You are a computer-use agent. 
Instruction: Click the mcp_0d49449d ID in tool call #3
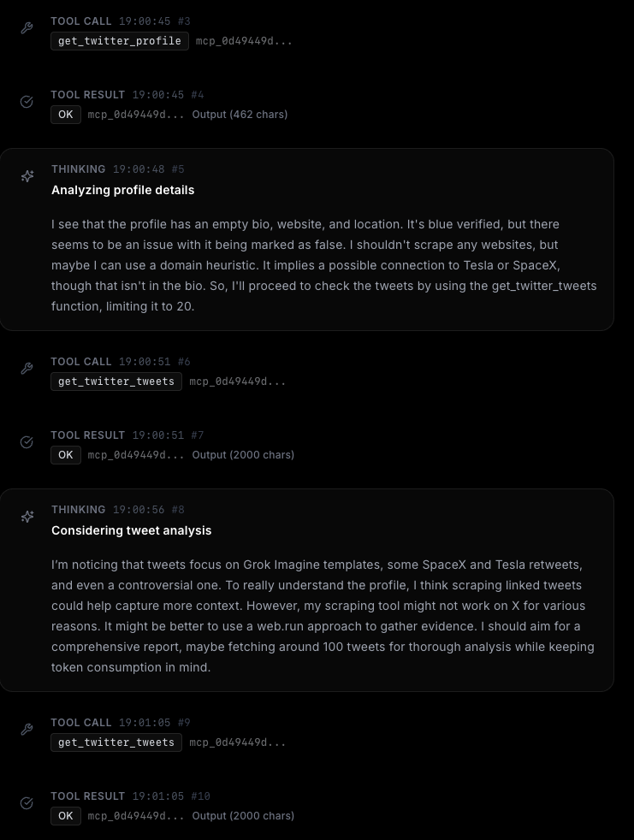pos(244,41)
